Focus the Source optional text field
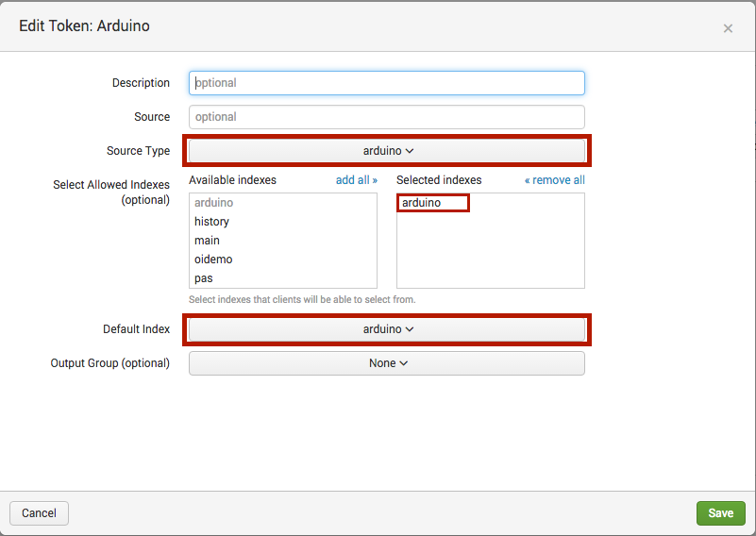The image size is (756, 536). pyautogui.click(x=387, y=117)
